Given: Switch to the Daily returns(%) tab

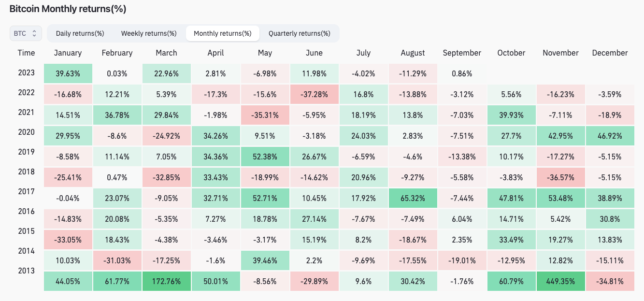Looking at the screenshot, I should pos(80,33).
